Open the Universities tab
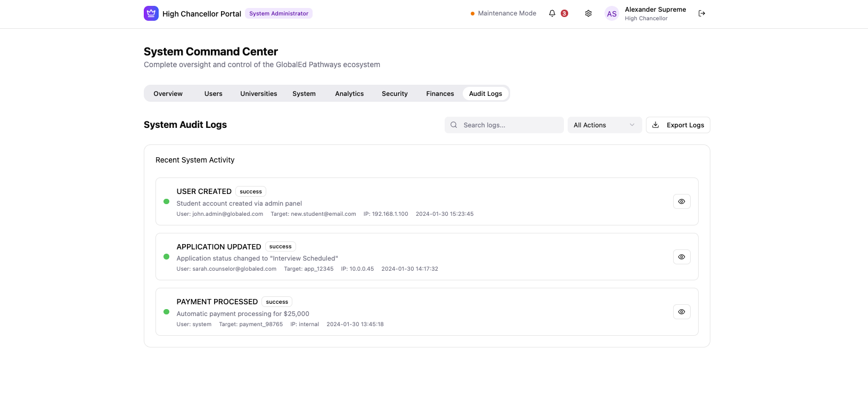 (x=259, y=94)
